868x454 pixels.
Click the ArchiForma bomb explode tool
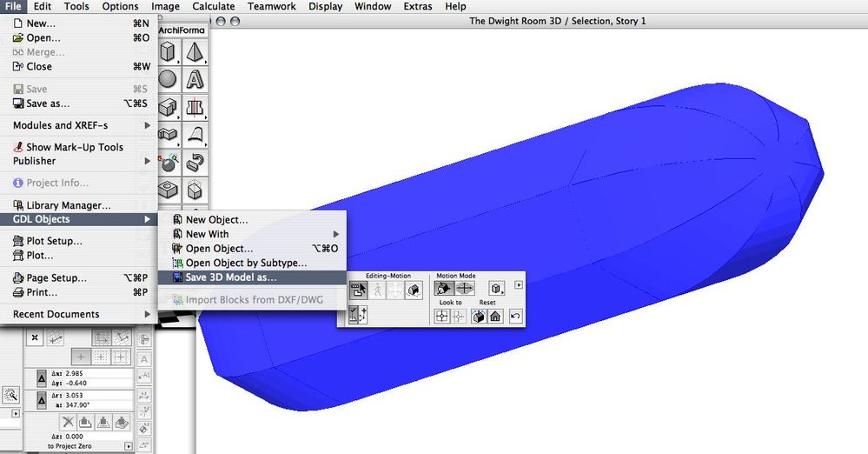pyautogui.click(x=169, y=162)
